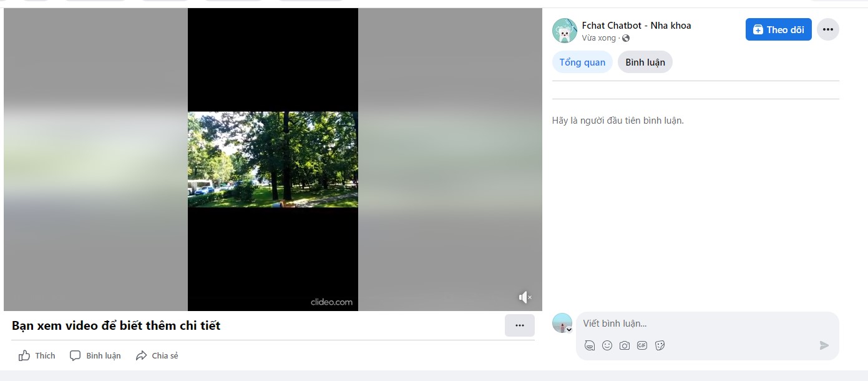Follow the page with Theo dõi button
868x381 pixels.
click(x=778, y=29)
